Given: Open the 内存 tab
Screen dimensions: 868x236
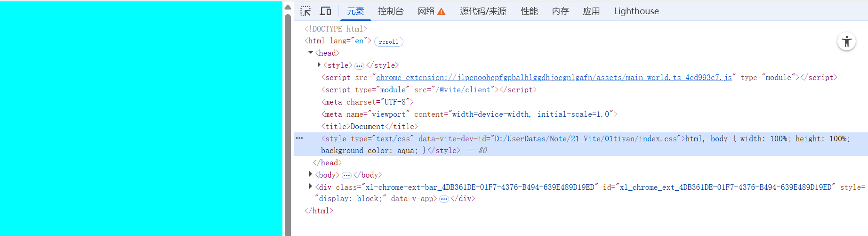Looking at the screenshot, I should pyautogui.click(x=560, y=11).
